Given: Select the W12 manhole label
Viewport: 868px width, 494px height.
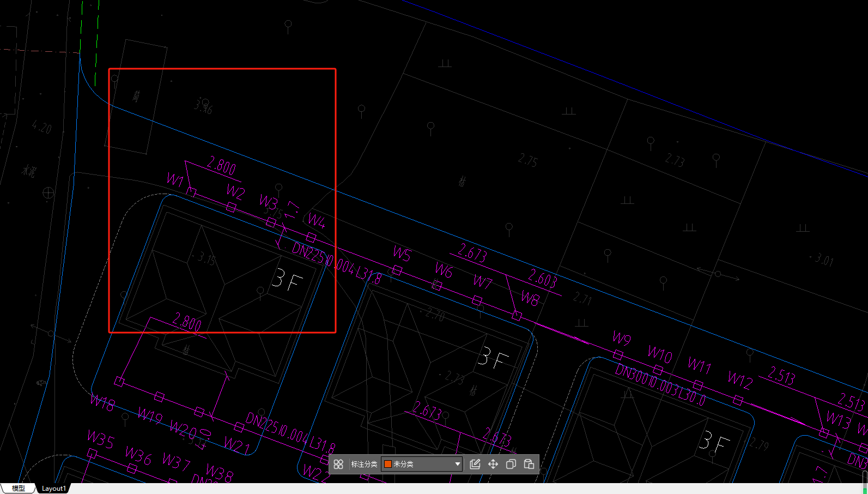Looking at the screenshot, I should click(x=740, y=379).
